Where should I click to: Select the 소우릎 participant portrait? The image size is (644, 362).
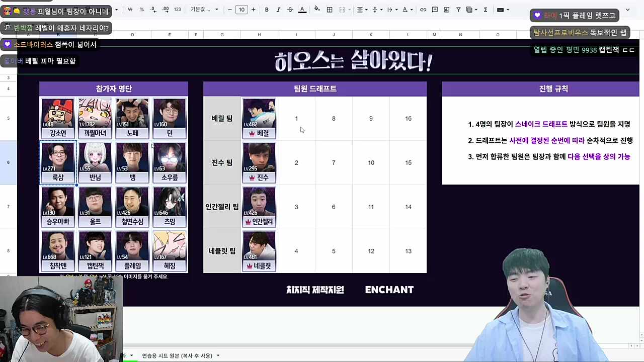point(170,162)
